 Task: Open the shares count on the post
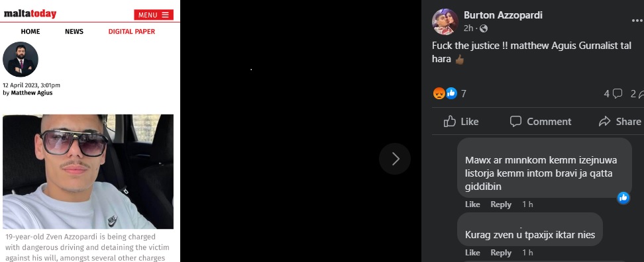[x=637, y=94]
